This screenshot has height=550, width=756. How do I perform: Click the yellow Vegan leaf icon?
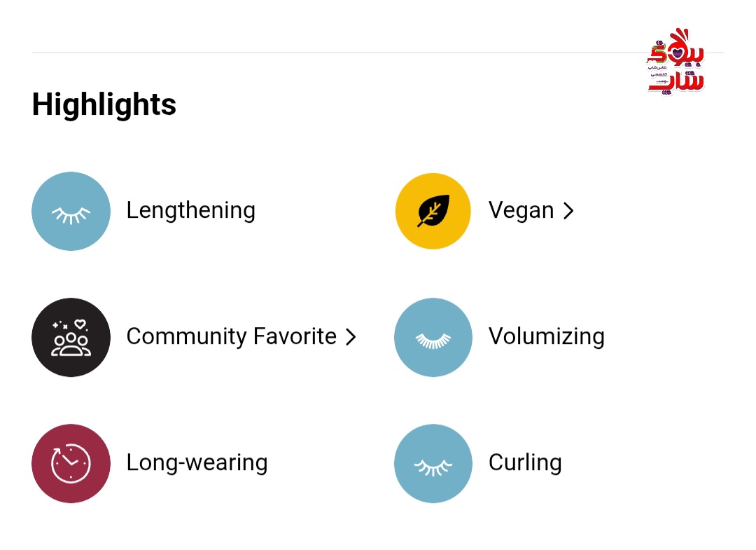click(x=433, y=211)
